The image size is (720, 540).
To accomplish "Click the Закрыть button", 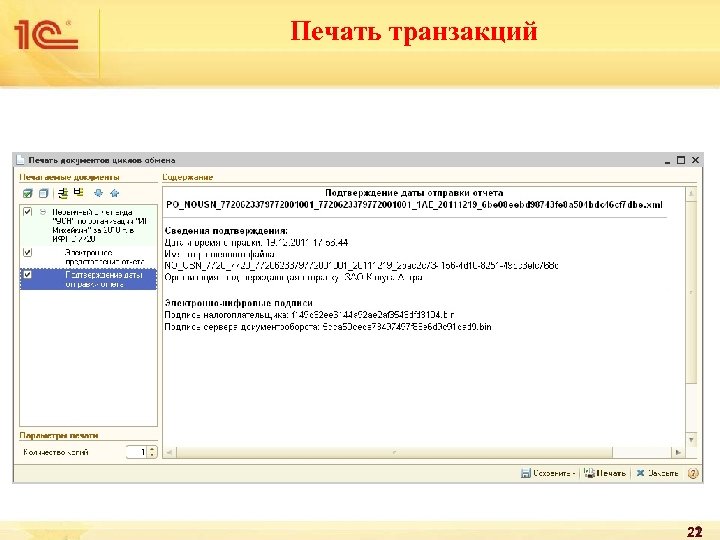I will pyautogui.click(x=658, y=473).
